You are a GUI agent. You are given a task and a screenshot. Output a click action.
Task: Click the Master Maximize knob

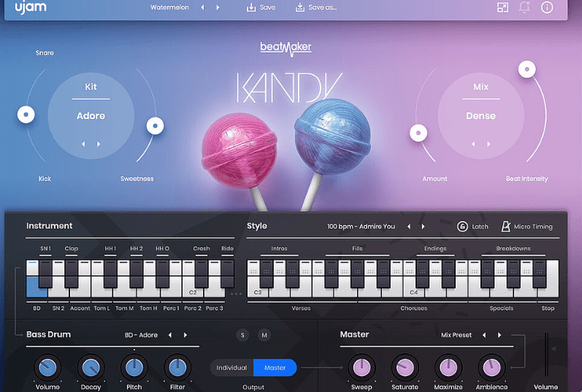click(x=448, y=367)
